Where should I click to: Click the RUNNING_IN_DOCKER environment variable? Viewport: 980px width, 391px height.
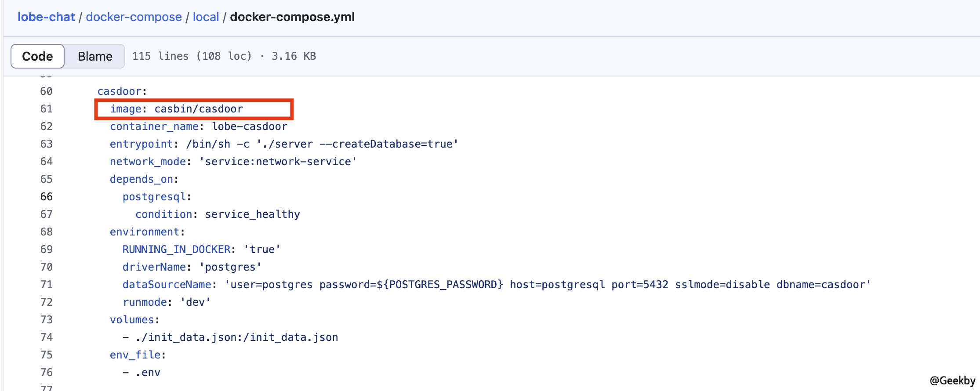[x=177, y=250]
